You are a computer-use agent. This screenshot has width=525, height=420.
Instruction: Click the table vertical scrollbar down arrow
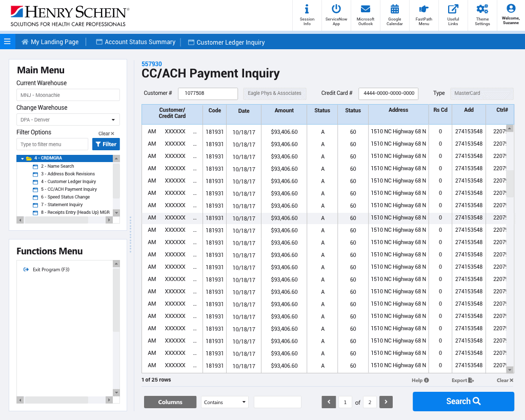[510, 370]
